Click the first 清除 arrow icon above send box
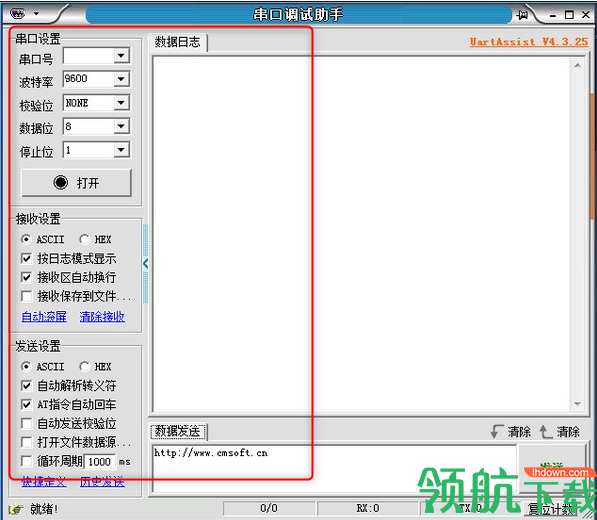Screen dimensions: 597x520 pos(496,431)
